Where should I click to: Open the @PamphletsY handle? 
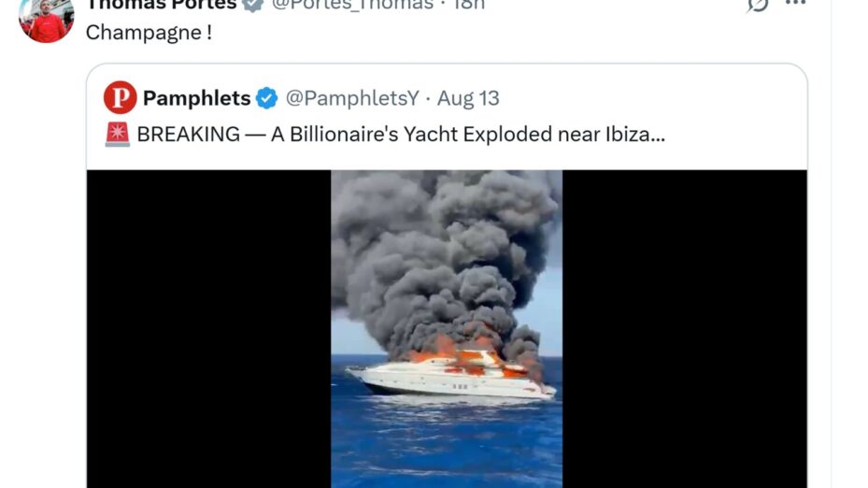(352, 98)
